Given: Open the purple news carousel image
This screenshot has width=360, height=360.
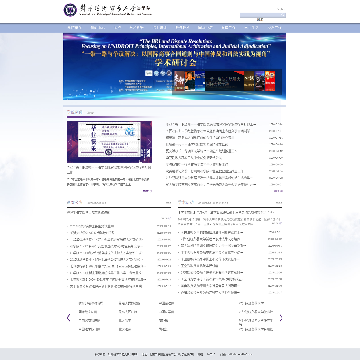Looking at the screenshot, I should 109,142.
